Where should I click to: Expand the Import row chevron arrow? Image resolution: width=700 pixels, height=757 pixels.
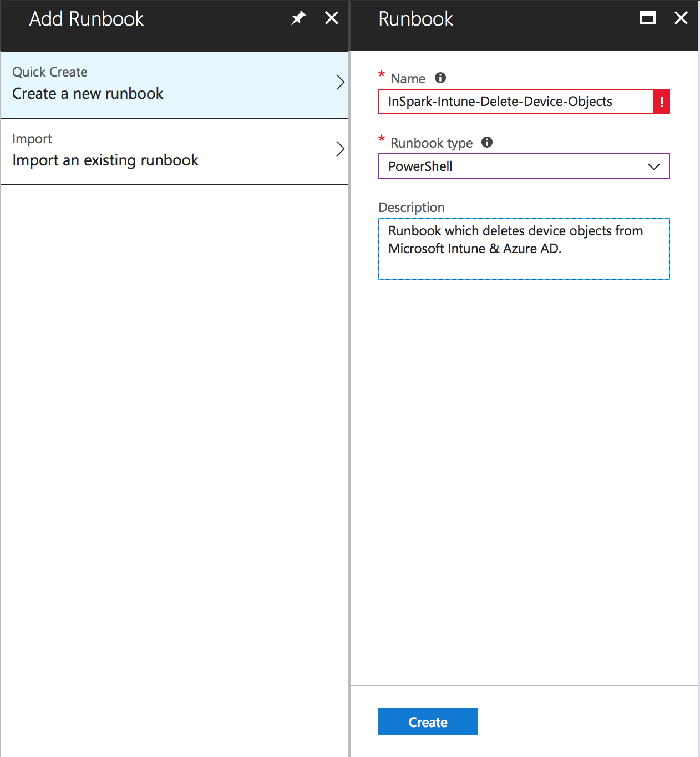340,149
